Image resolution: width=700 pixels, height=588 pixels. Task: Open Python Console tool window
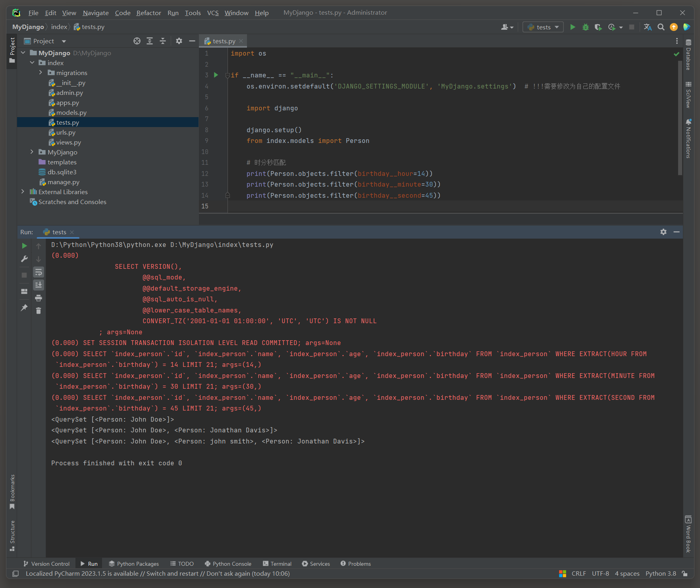[x=228, y=564]
